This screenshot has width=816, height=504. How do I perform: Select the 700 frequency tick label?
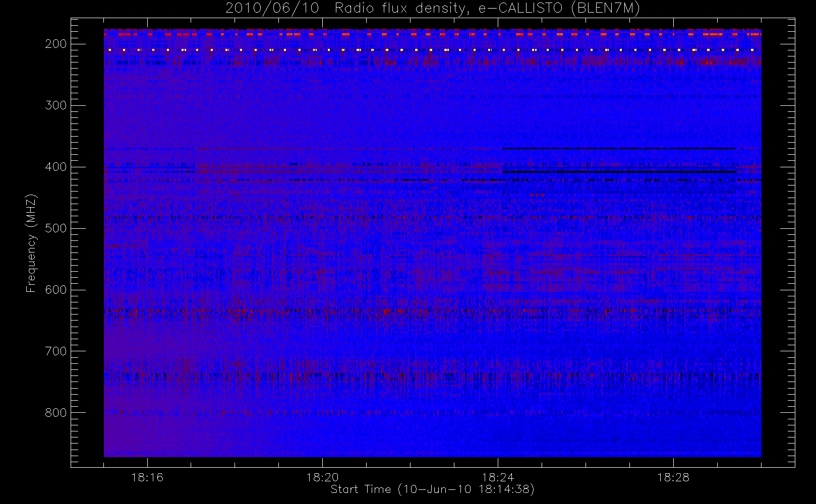click(56, 351)
